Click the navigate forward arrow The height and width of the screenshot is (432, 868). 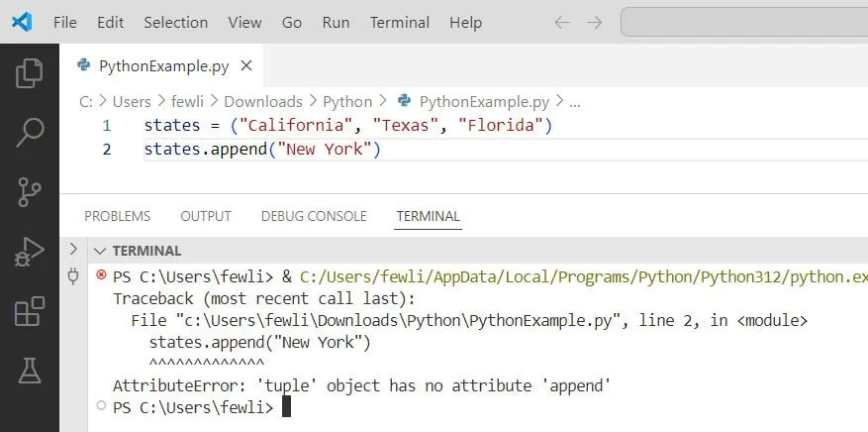pyautogui.click(x=594, y=22)
